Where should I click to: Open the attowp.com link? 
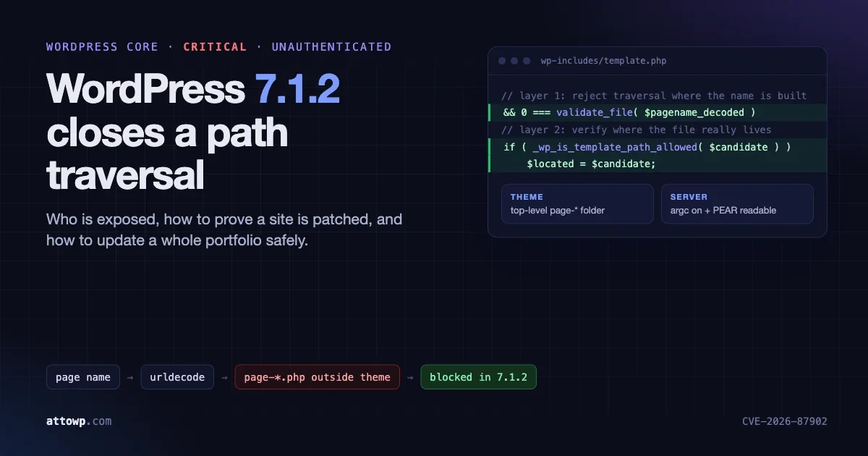click(x=79, y=421)
